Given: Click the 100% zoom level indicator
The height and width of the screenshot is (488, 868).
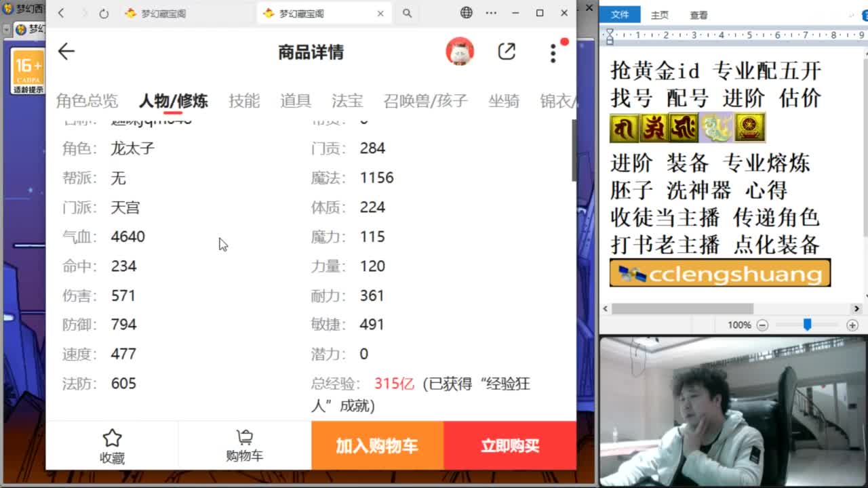Looking at the screenshot, I should point(739,325).
